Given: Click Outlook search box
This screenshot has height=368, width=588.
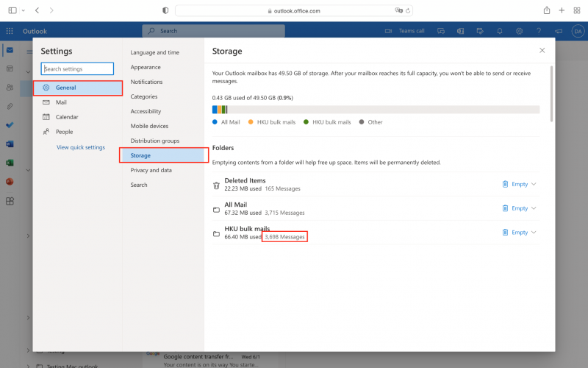Looking at the screenshot, I should pos(213,31).
